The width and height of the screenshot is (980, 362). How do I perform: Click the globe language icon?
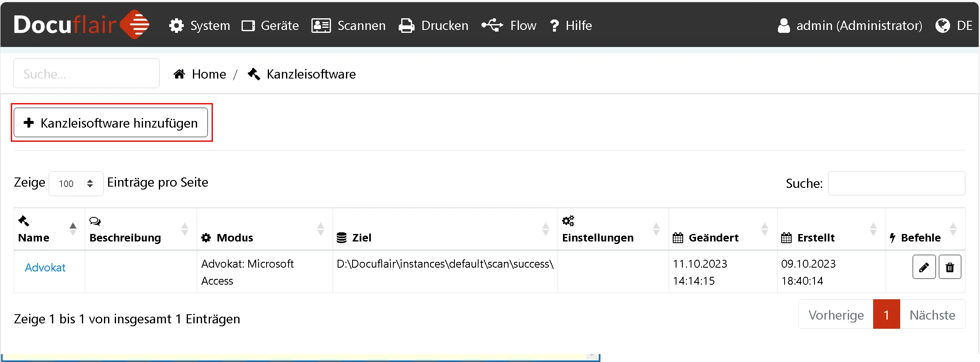click(943, 25)
